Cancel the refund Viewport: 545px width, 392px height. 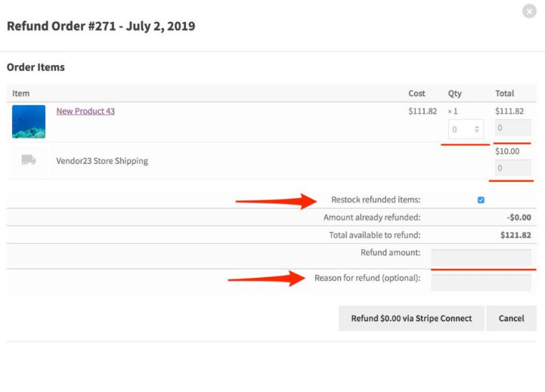[511, 319]
